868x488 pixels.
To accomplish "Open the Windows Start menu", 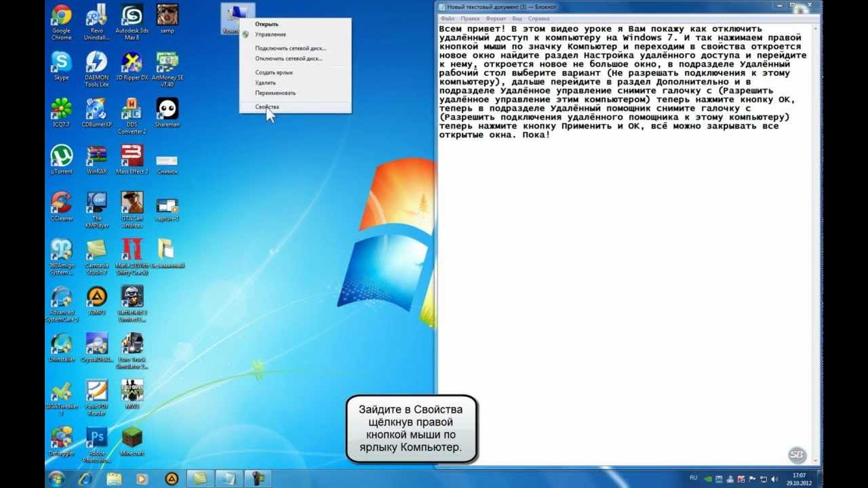I will point(56,478).
